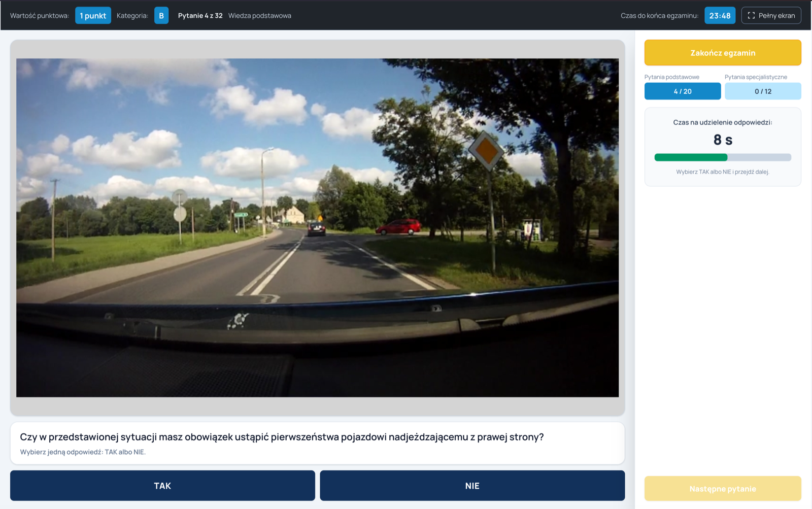Select the 4 / 20 basic questions counter
Viewport: 812px width, 509px height.
[683, 91]
